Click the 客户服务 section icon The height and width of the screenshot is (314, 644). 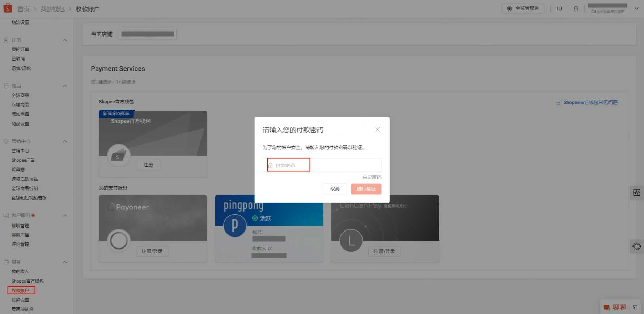pyautogui.click(x=6, y=215)
